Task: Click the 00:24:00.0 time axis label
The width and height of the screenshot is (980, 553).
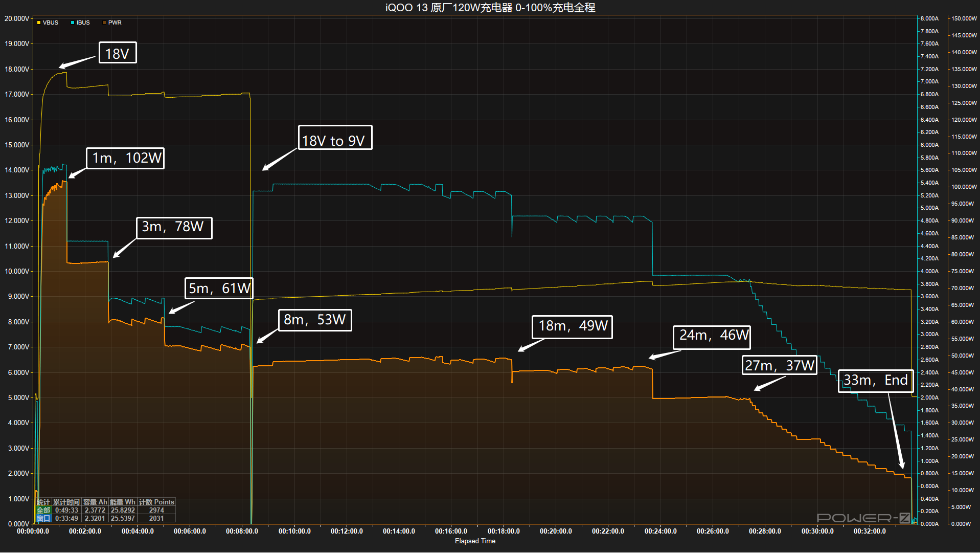Action: 660,531
